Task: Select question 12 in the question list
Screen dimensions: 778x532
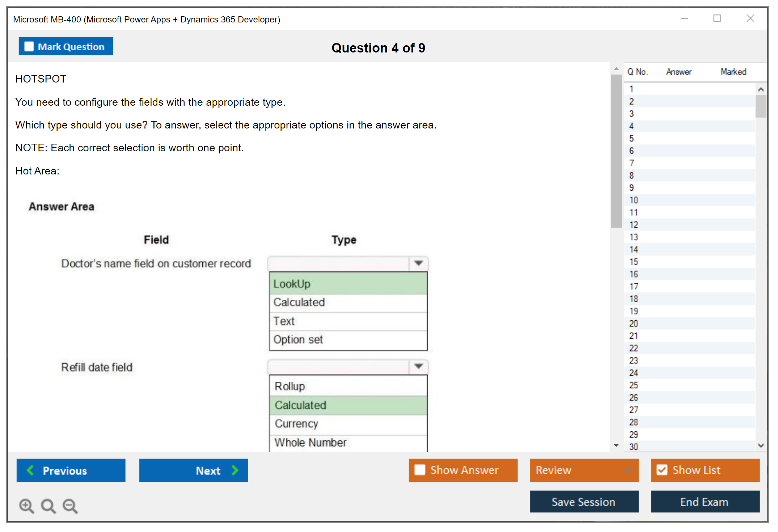Action: [634, 225]
